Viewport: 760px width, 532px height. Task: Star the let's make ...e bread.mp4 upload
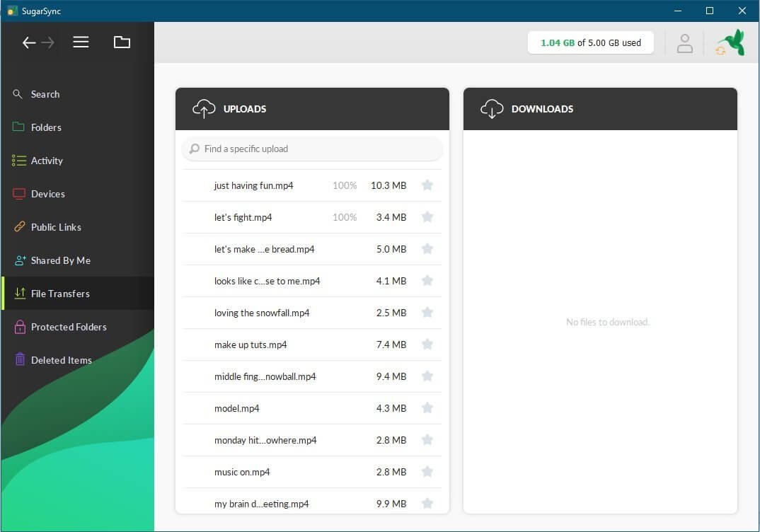[427, 248]
